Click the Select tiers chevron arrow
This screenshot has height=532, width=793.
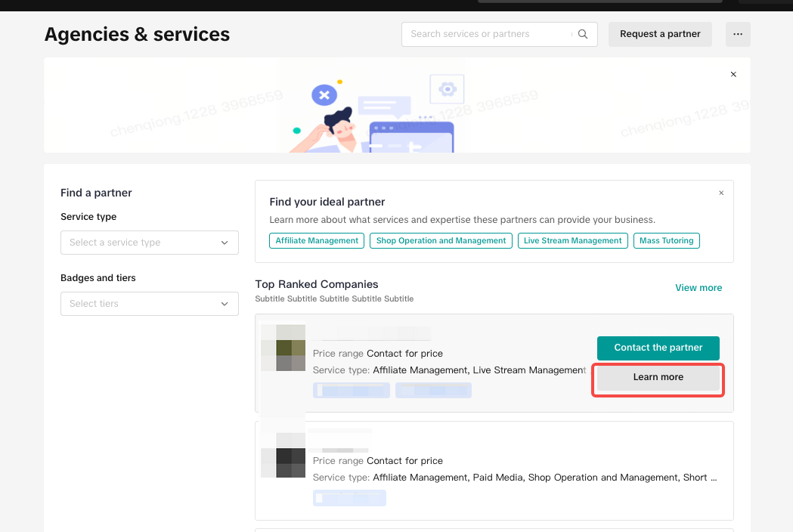225,304
